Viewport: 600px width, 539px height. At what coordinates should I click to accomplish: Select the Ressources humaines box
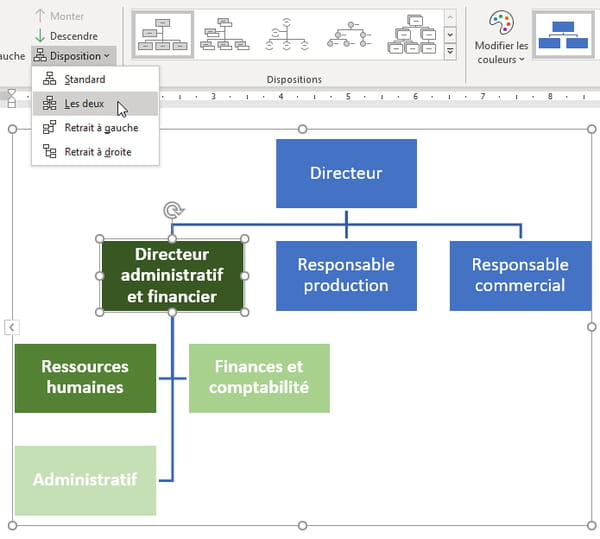click(85, 378)
